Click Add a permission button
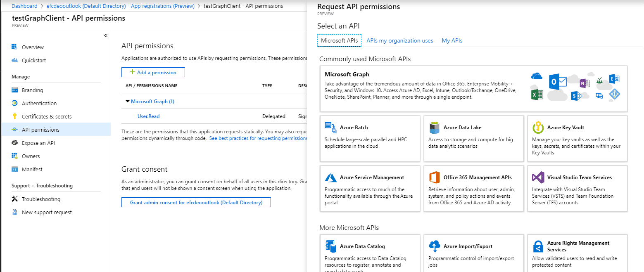Image resolution: width=644 pixels, height=272 pixels. click(x=153, y=72)
